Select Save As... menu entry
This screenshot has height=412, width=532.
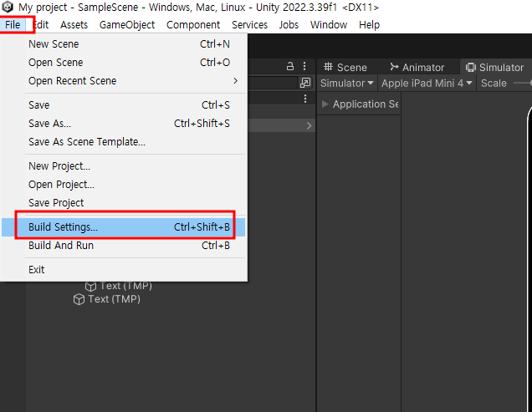[x=124, y=124]
